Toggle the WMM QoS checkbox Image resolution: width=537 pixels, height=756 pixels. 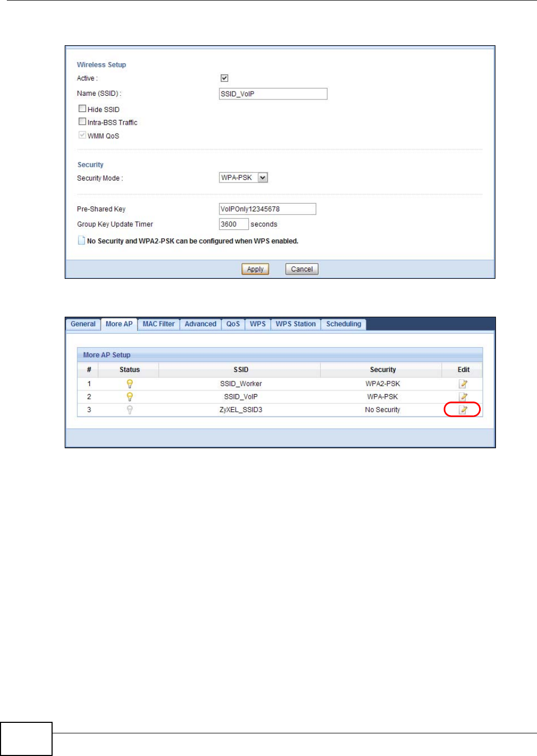82,135
